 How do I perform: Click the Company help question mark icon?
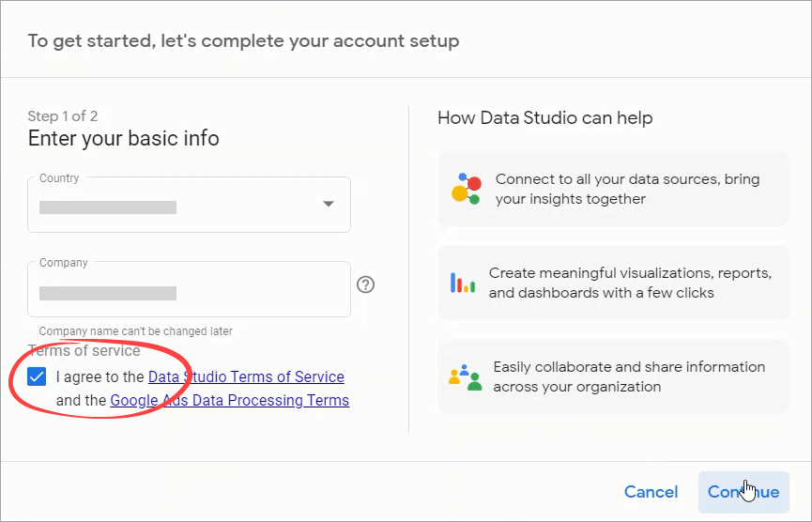[x=365, y=284]
